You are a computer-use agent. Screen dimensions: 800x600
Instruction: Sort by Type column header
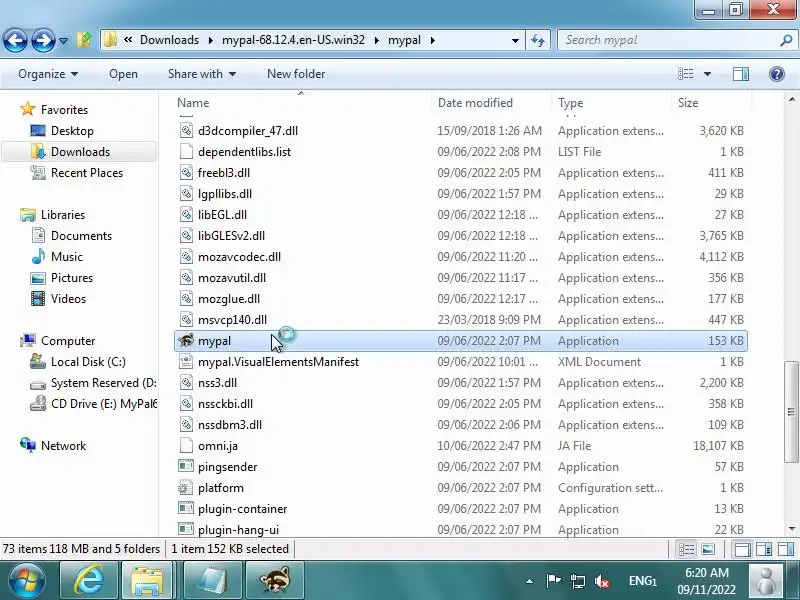coord(570,103)
